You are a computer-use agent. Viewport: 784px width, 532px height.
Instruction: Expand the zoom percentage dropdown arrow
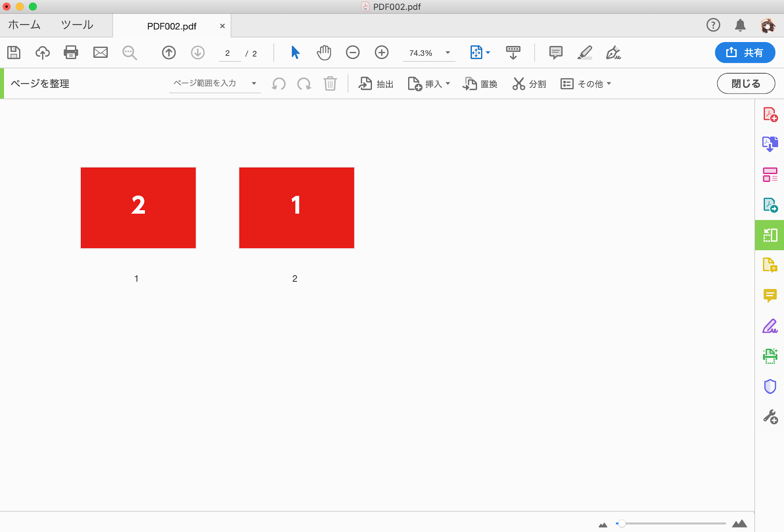[448, 52]
